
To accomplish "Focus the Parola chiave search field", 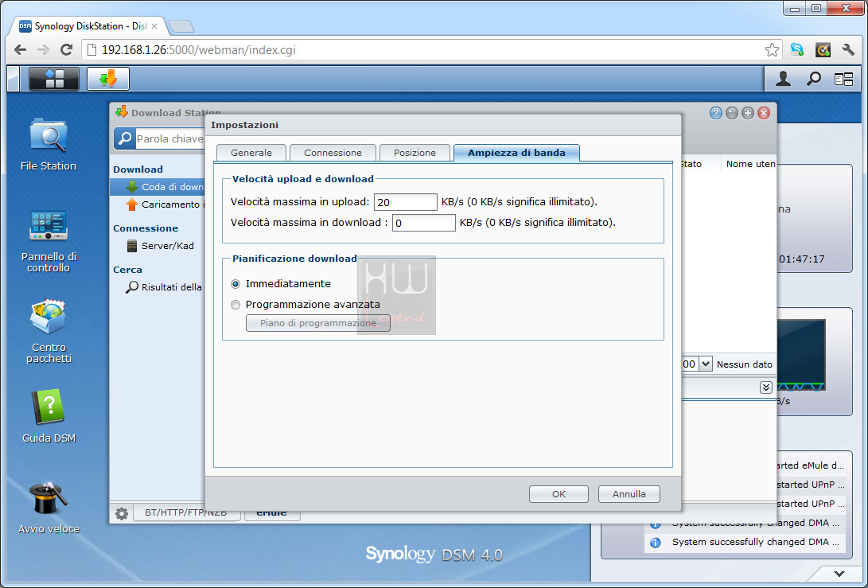I will (x=170, y=138).
